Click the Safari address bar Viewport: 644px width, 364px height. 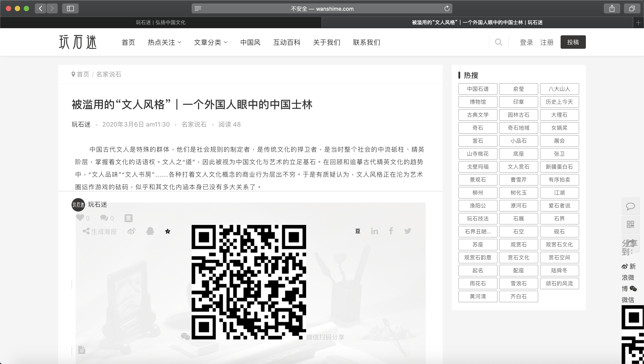(x=322, y=8)
